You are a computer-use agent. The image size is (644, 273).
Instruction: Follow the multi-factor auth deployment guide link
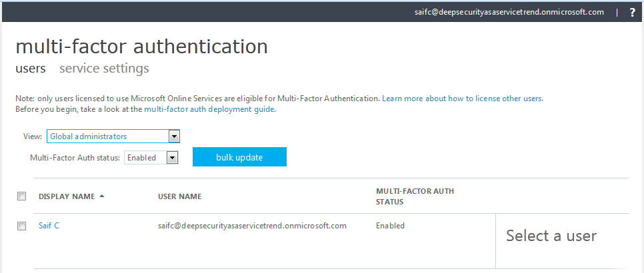[x=209, y=109]
